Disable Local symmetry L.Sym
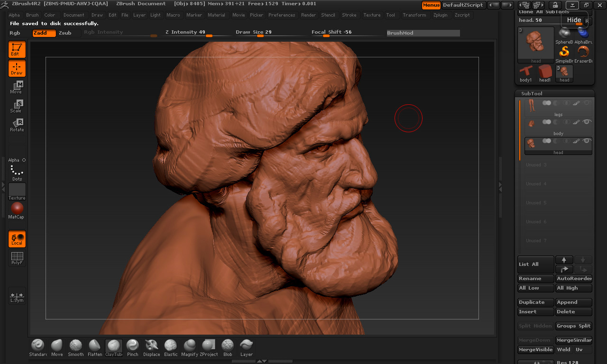The height and width of the screenshot is (364, 607). (x=17, y=297)
